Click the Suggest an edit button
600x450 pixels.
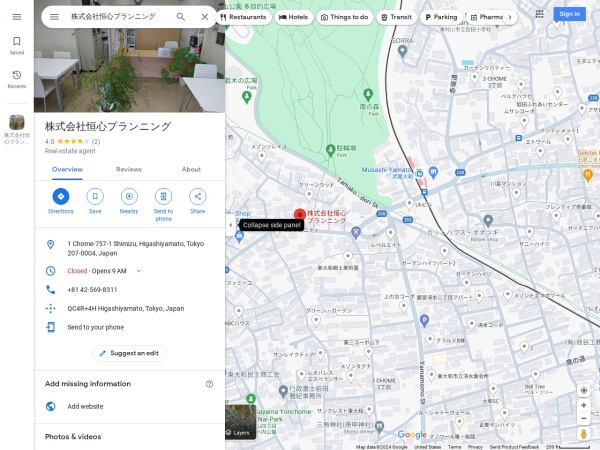pos(129,353)
